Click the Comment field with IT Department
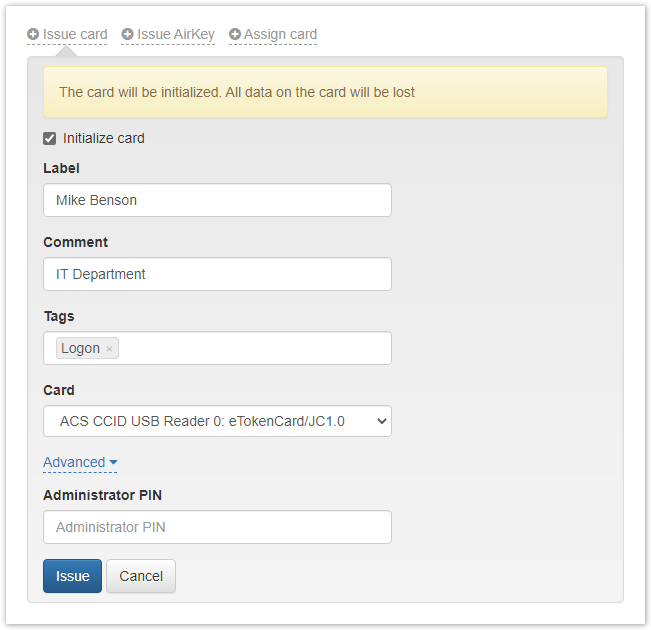Viewport: 651px width, 630px height. [217, 274]
